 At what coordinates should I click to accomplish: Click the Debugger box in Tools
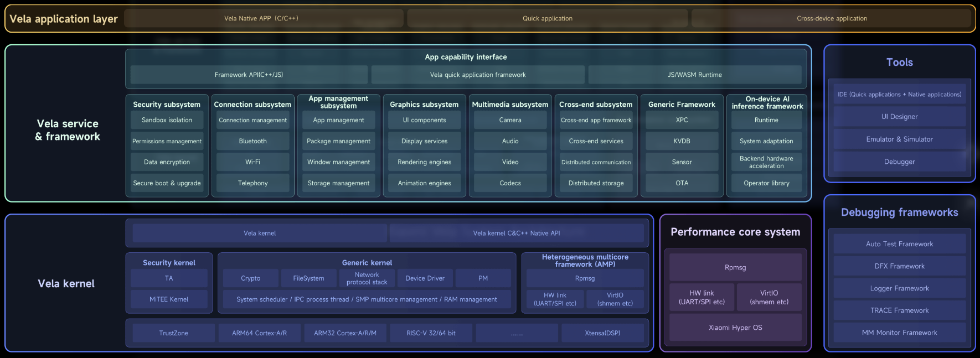point(900,162)
